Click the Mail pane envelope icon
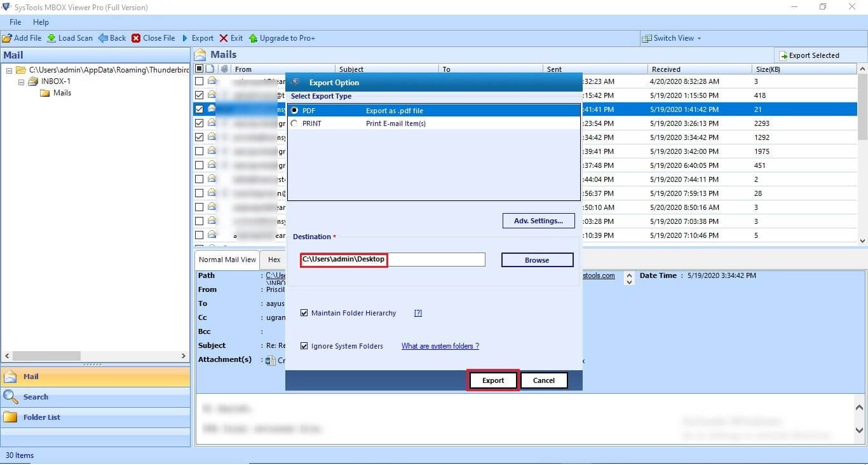868x465 pixels. (10, 377)
